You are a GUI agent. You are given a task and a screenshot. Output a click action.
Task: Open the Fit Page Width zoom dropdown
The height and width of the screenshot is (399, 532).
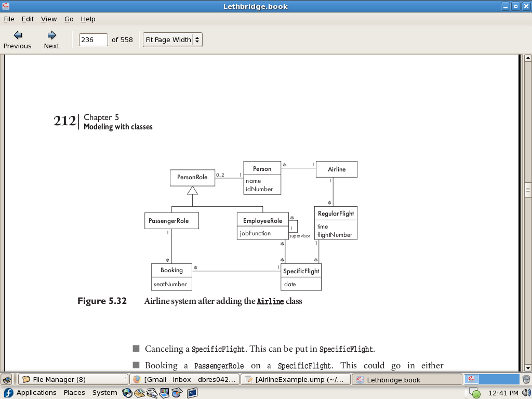172,39
